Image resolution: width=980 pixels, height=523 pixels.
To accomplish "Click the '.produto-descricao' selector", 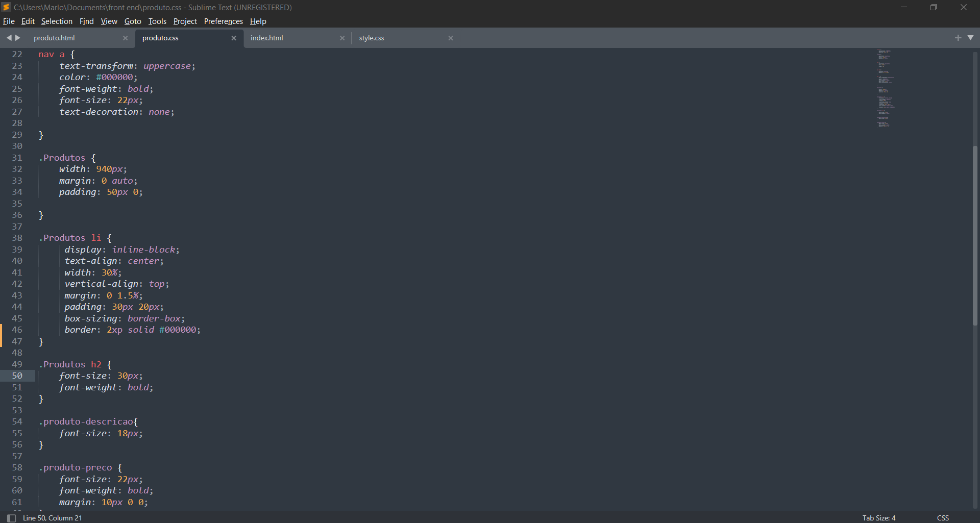I will [x=86, y=422].
